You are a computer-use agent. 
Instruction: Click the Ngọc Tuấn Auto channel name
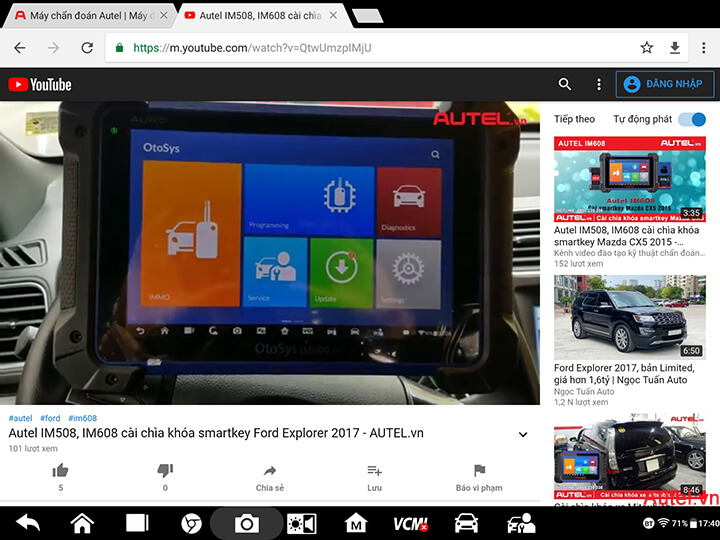584,392
